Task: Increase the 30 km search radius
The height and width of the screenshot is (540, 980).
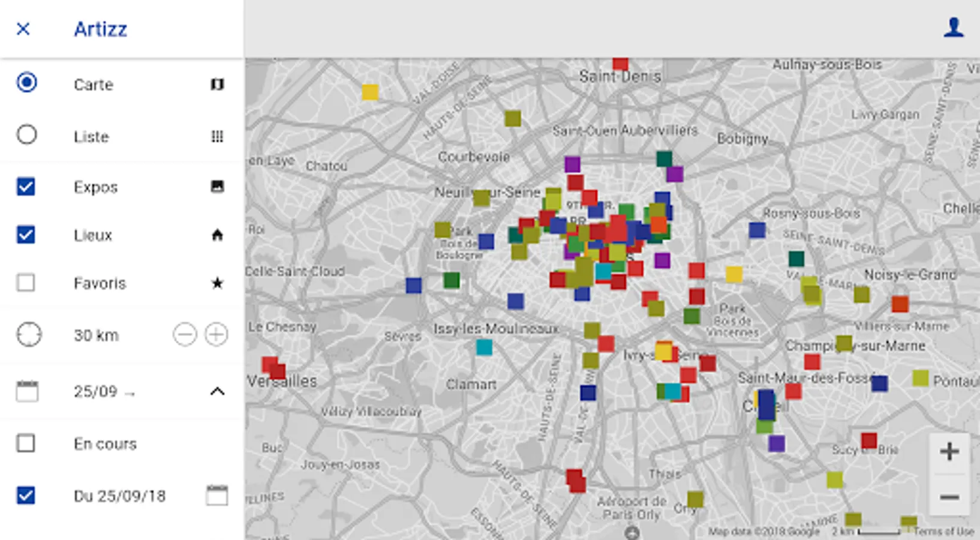Action: click(217, 334)
